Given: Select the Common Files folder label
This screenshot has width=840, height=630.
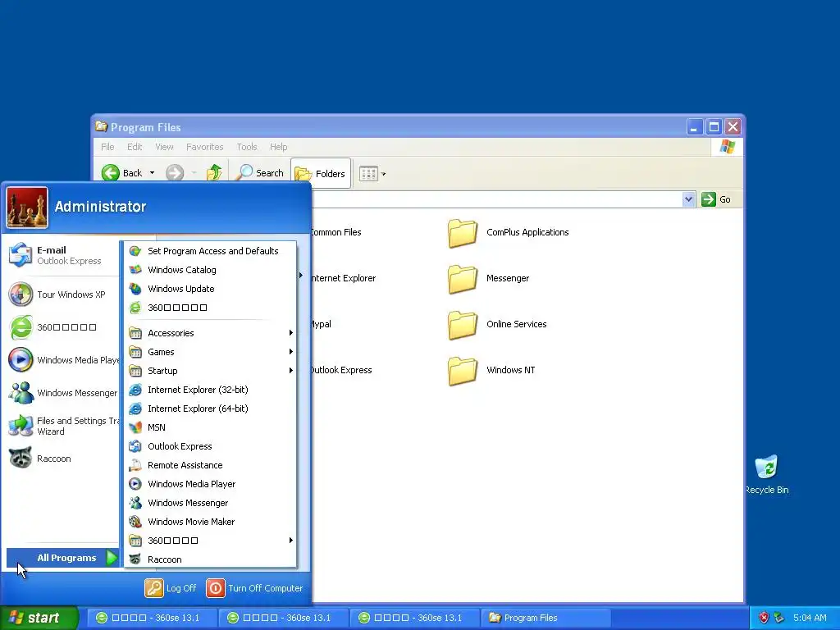Looking at the screenshot, I should (336, 232).
